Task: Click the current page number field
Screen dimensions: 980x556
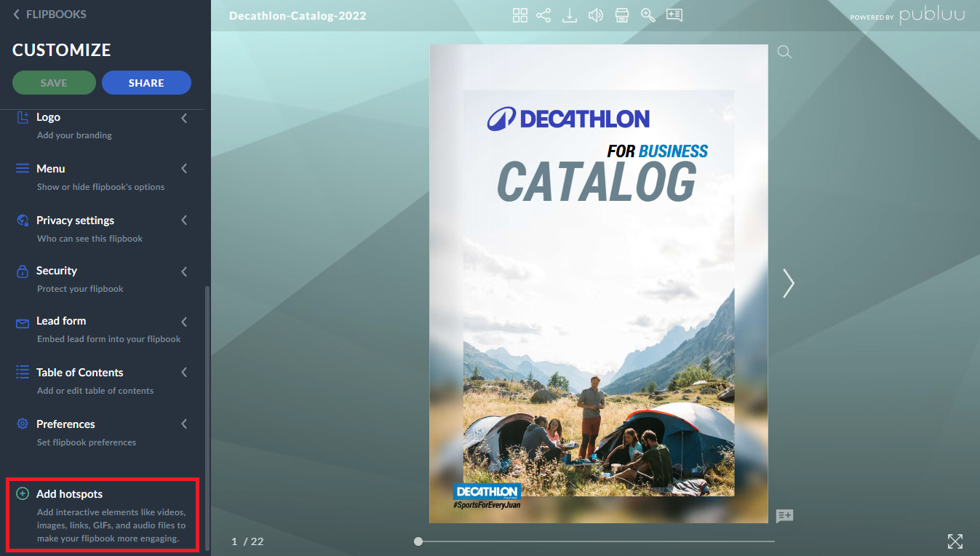Action: click(234, 541)
